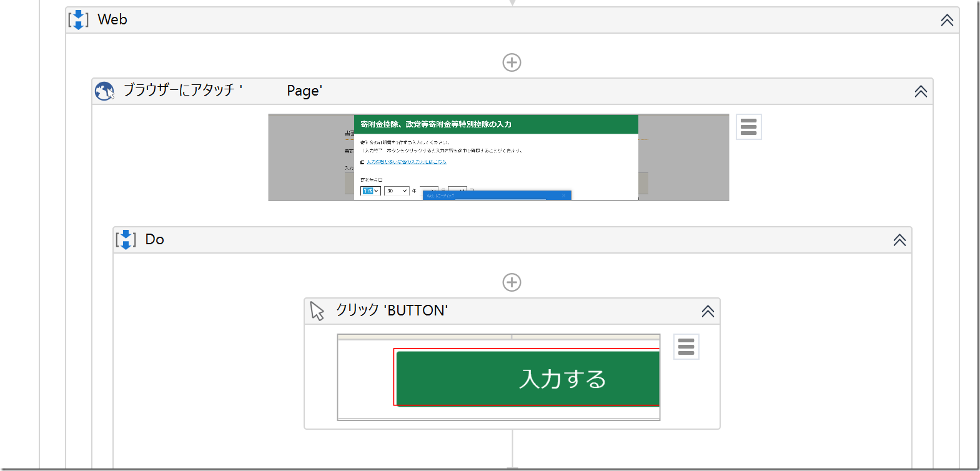Image resolution: width=980 pixels, height=471 pixels.
Task: Open the browser screenshot thumbnail
Action: [498, 157]
